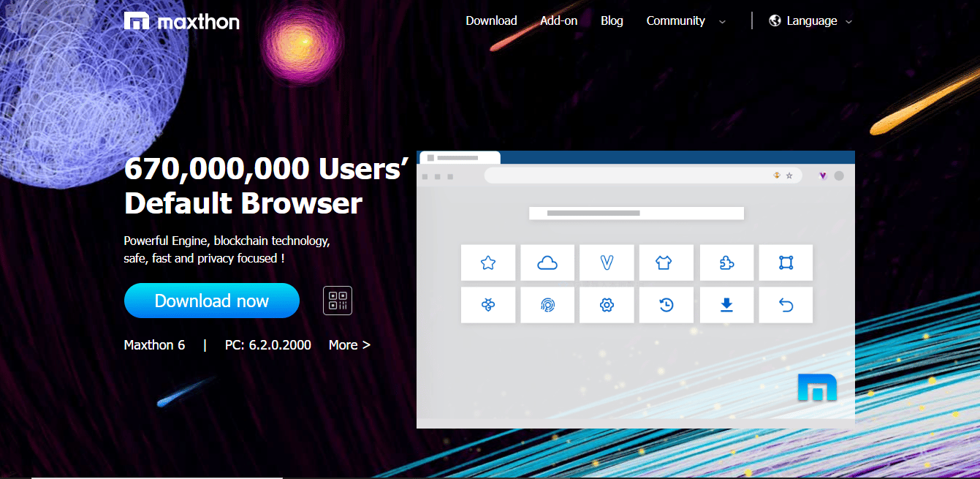Click the screen capture frame tile
Viewport: 980px width, 479px height.
pyautogui.click(x=786, y=263)
